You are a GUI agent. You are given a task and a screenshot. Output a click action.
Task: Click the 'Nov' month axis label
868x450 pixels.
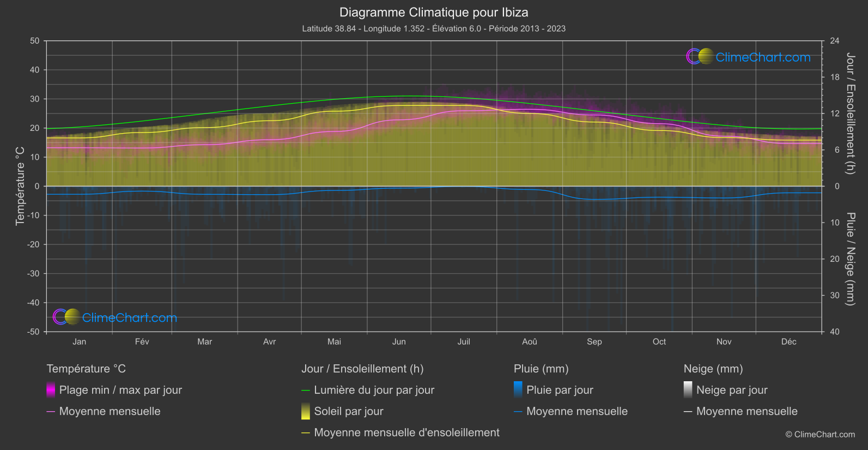click(x=724, y=341)
